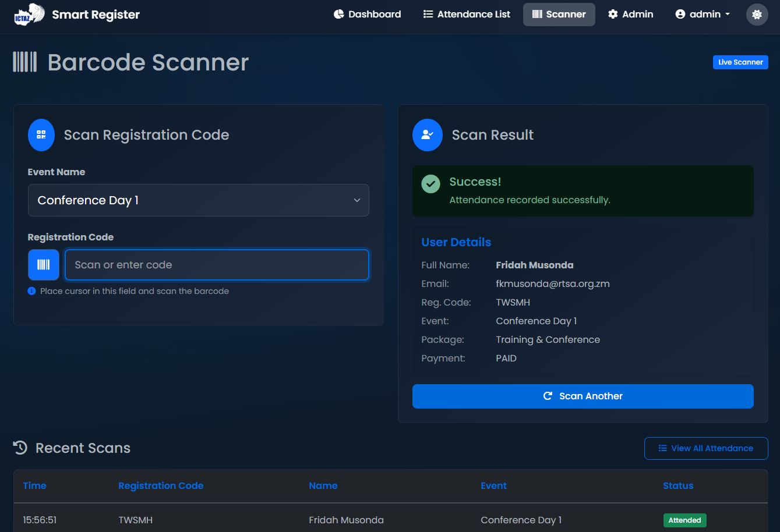Click the Attended status badge for TWSMH
This screenshot has width=780, height=532.
click(684, 520)
